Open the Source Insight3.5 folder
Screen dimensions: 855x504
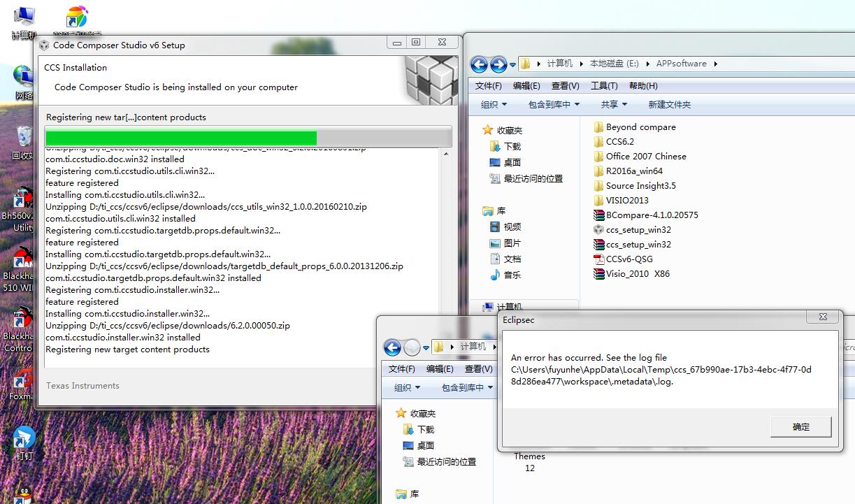(635, 186)
